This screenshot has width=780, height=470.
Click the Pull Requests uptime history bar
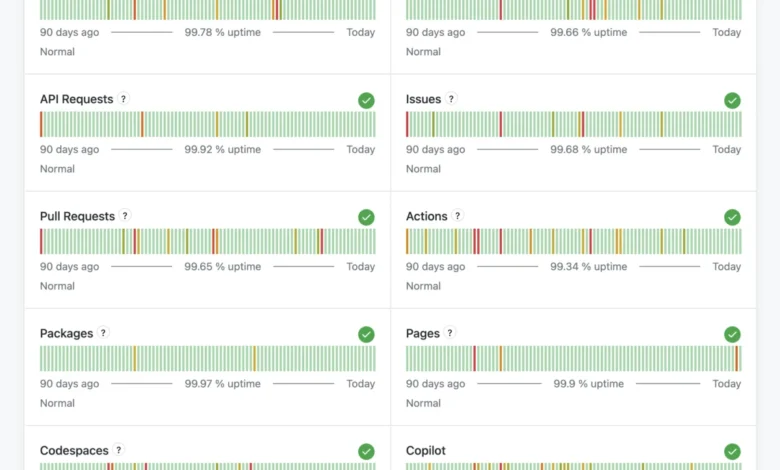click(208, 241)
